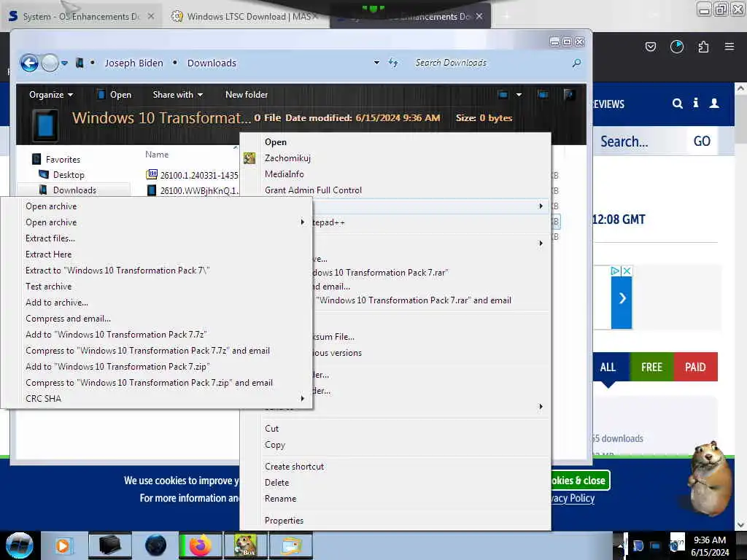Viewport: 747px width, 560px height.
Task: Click Open in the context menu
Action: [x=395, y=142]
